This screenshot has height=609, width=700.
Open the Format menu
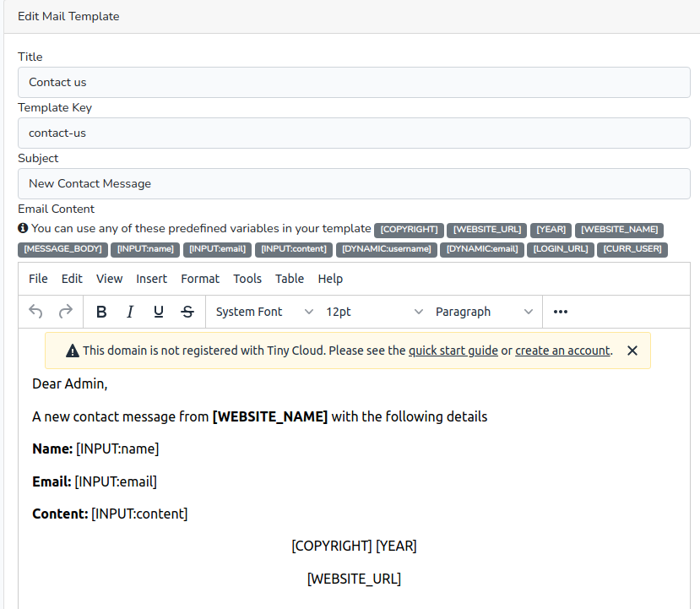200,279
